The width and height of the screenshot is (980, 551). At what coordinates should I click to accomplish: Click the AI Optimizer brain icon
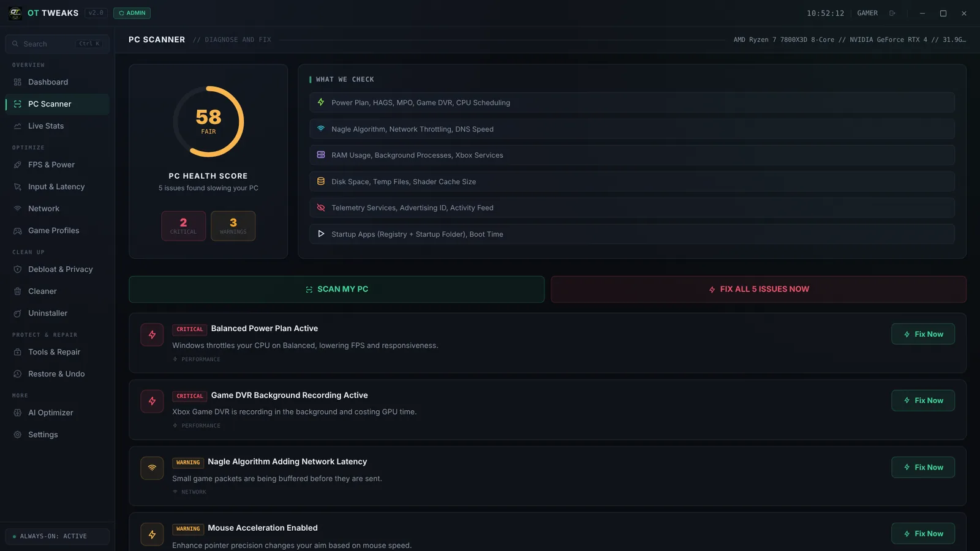click(x=18, y=413)
